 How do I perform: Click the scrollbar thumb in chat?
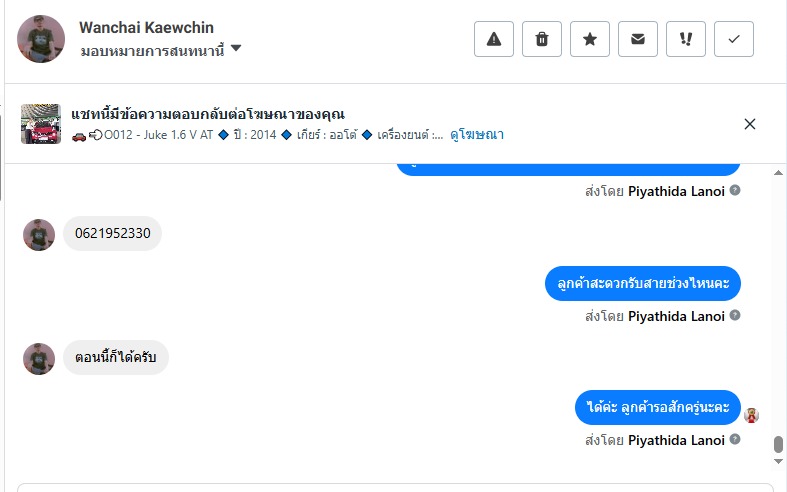[778, 444]
